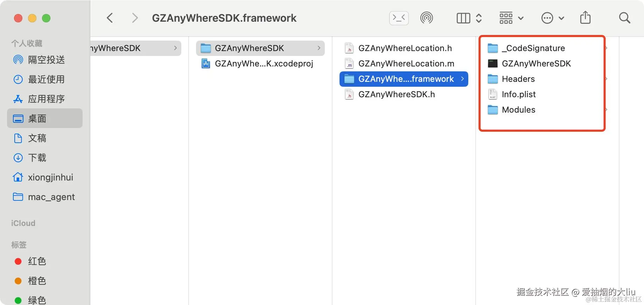The height and width of the screenshot is (305, 644).
Task: Open Finder search magnifier
Action: (x=624, y=18)
